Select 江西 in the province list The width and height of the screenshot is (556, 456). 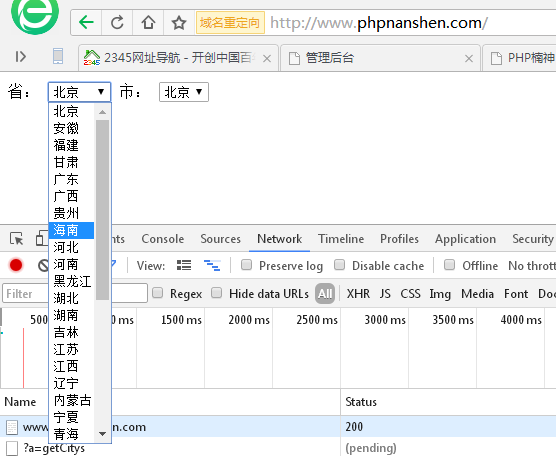[72, 367]
